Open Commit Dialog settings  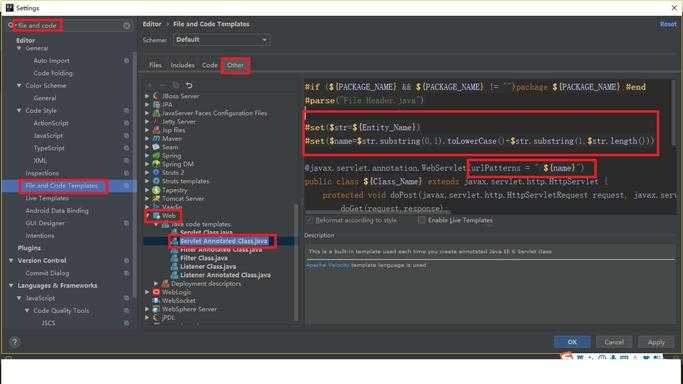point(47,273)
